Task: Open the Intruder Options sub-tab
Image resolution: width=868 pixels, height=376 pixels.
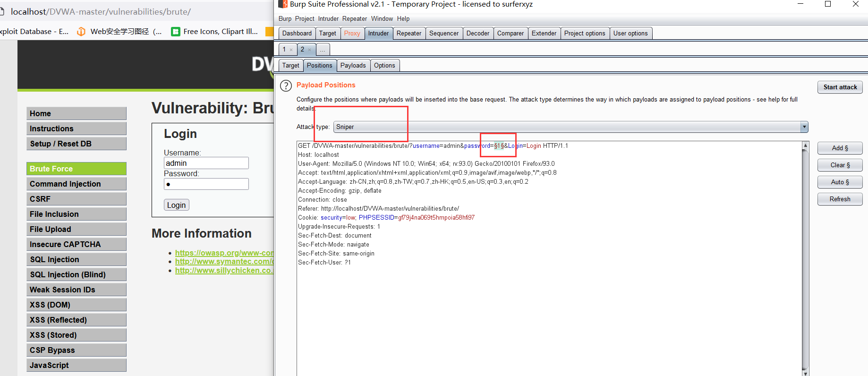Action: point(384,66)
